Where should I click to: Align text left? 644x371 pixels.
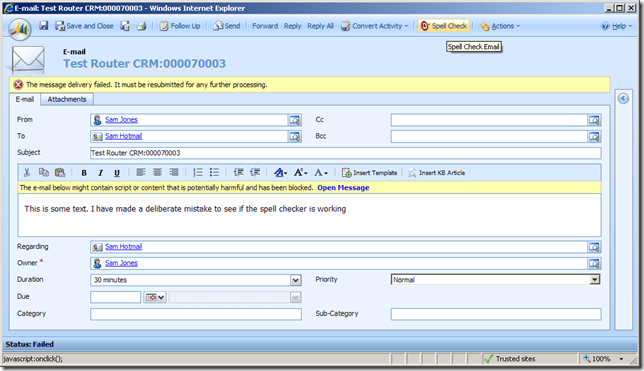click(x=141, y=173)
